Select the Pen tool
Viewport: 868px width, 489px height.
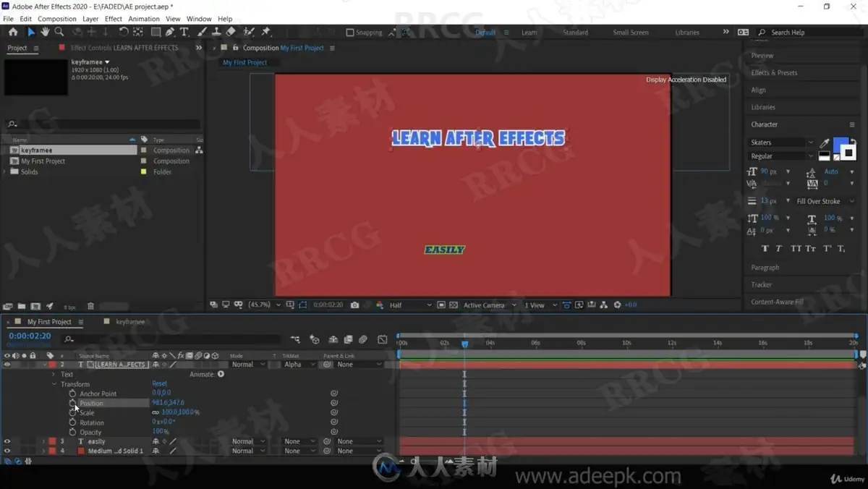[x=170, y=32]
